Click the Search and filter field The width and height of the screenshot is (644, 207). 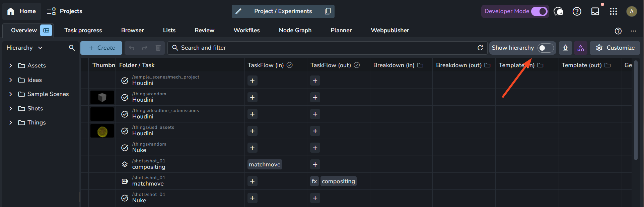[x=321, y=48]
